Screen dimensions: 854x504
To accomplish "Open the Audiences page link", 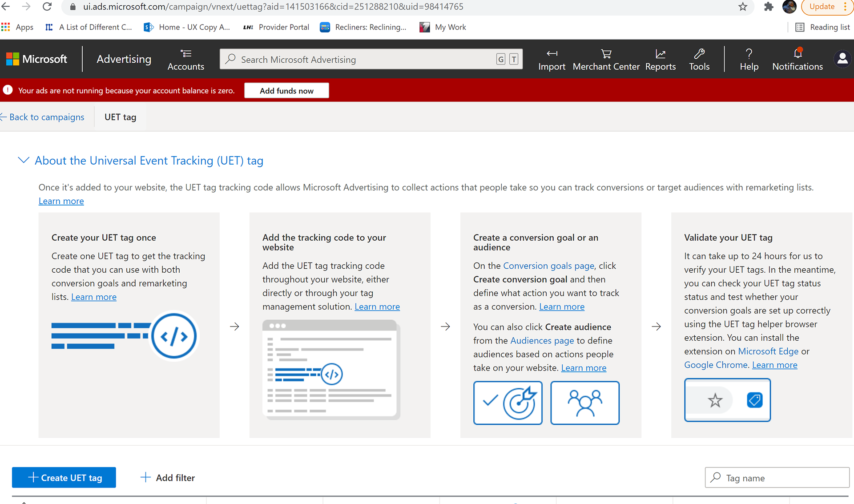I will pyautogui.click(x=542, y=340).
